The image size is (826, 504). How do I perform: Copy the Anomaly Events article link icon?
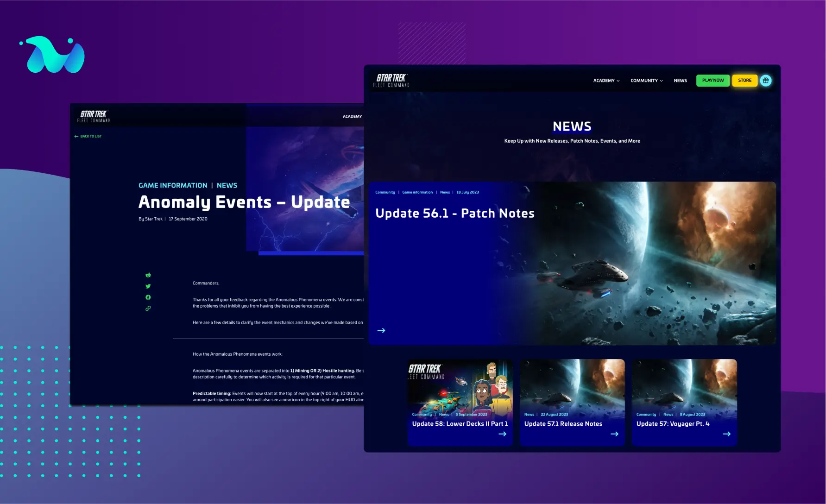point(148,309)
